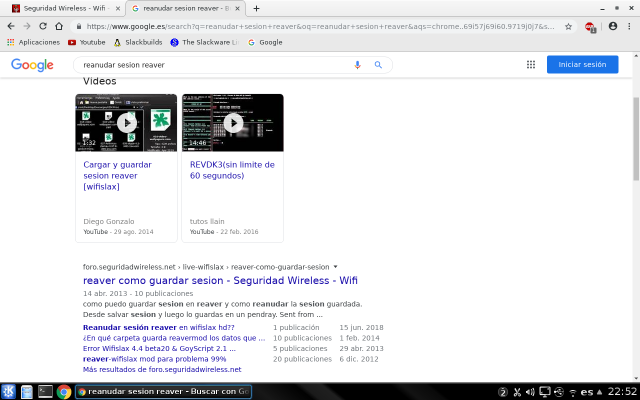Click the virtual desktop 2 pager icon
The height and width of the screenshot is (400, 640).
tap(503, 392)
